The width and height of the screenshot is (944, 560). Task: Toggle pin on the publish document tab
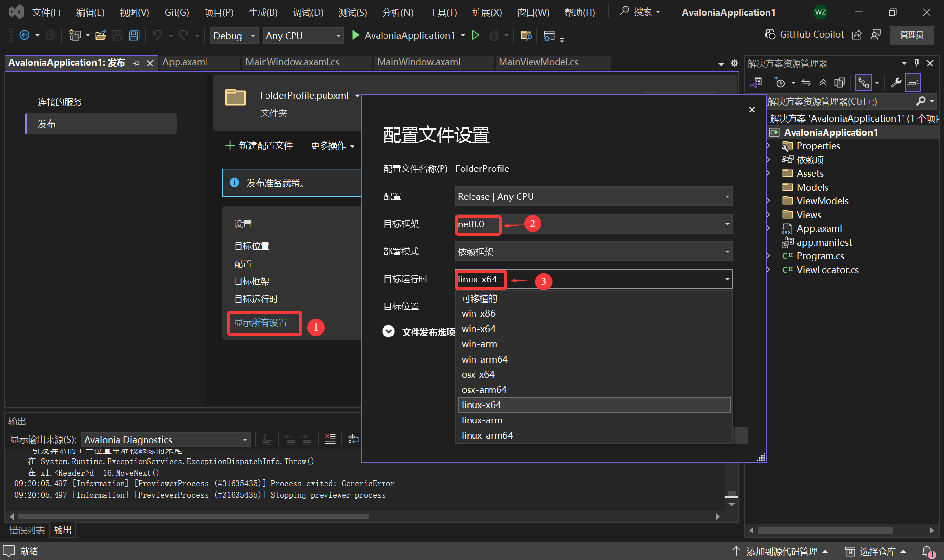[x=137, y=63]
